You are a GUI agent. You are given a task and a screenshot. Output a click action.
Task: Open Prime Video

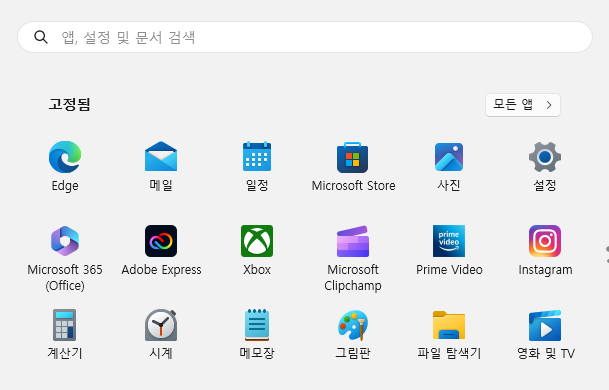[449, 241]
